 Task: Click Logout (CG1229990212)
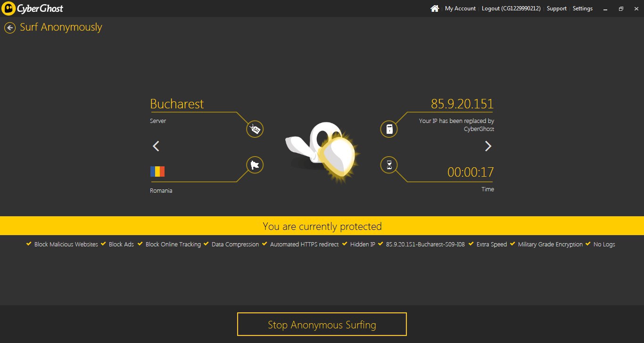(x=511, y=8)
